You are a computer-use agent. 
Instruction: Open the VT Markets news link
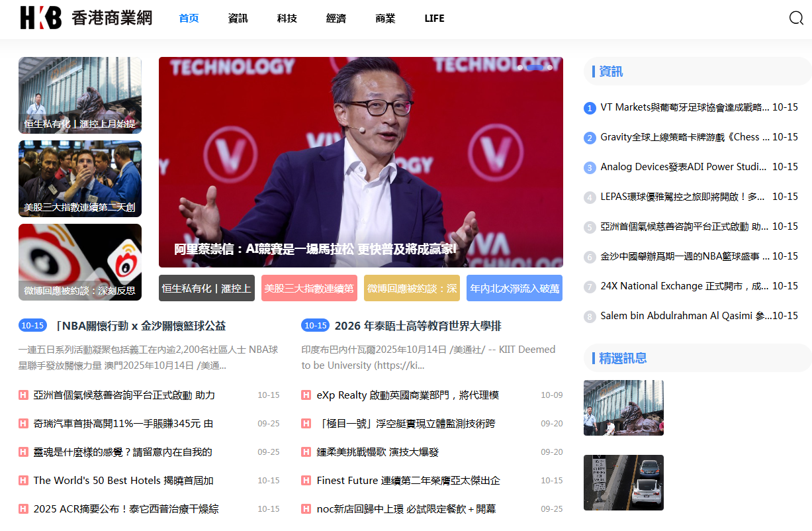click(684, 107)
